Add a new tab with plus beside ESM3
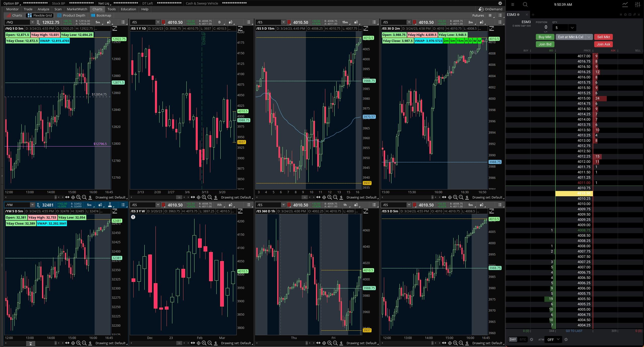 pos(533,15)
